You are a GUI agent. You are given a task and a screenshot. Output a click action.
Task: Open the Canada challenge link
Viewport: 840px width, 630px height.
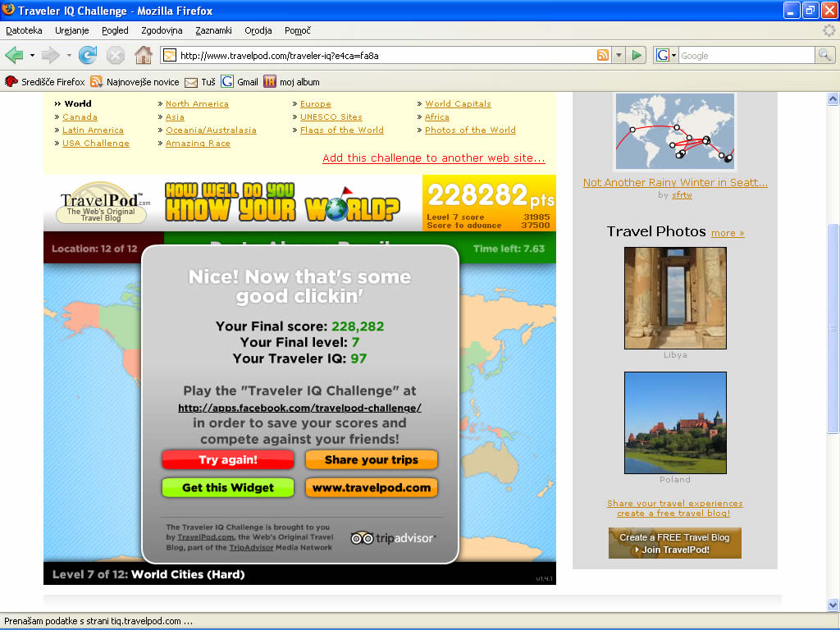click(x=80, y=116)
